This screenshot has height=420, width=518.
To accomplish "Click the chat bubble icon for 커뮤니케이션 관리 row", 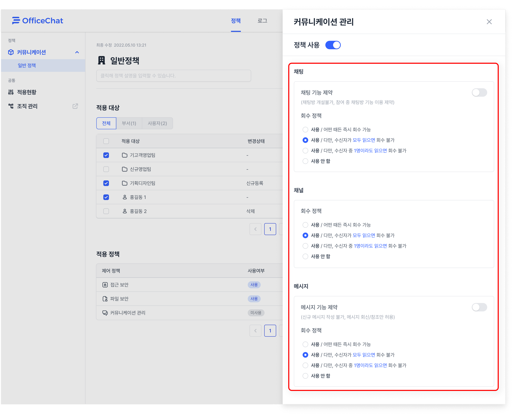I will (x=105, y=313).
